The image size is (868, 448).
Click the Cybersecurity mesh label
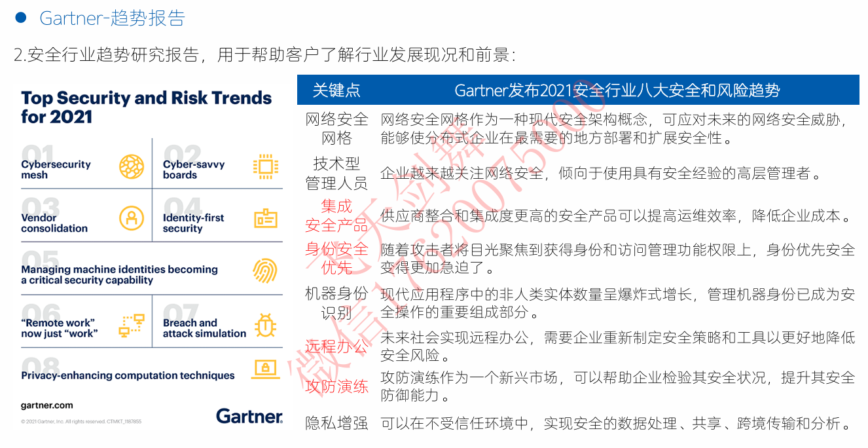click(x=56, y=170)
